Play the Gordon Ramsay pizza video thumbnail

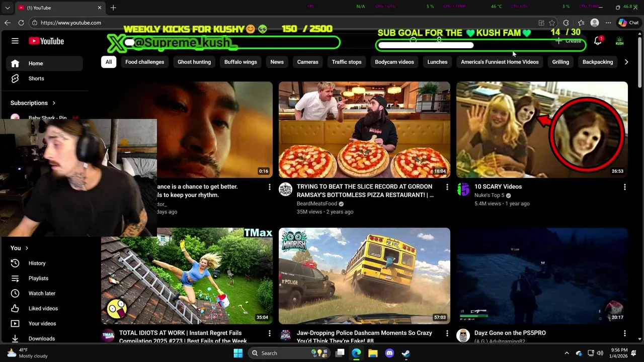pos(364,130)
